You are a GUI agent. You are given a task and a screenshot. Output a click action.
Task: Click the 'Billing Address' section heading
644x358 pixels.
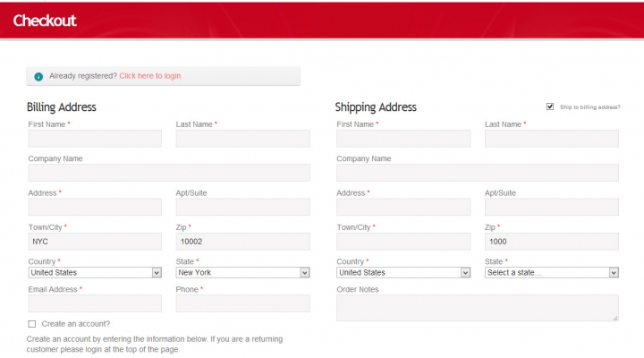tap(61, 107)
